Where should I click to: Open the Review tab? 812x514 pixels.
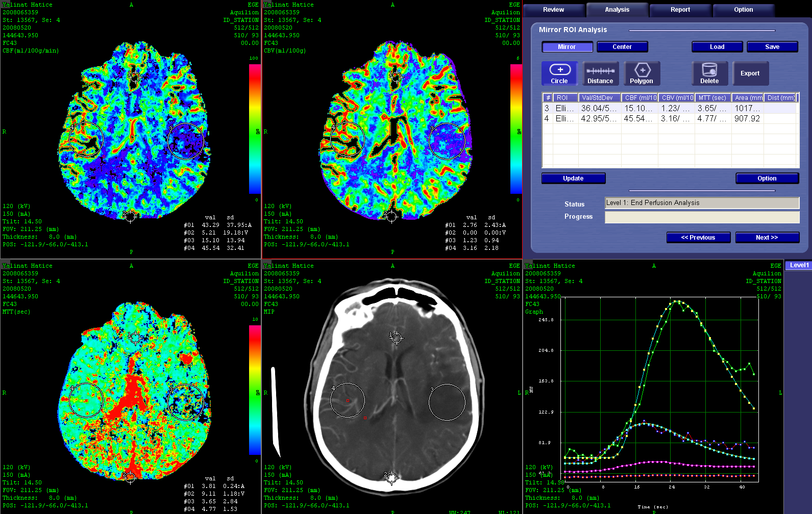pos(554,10)
